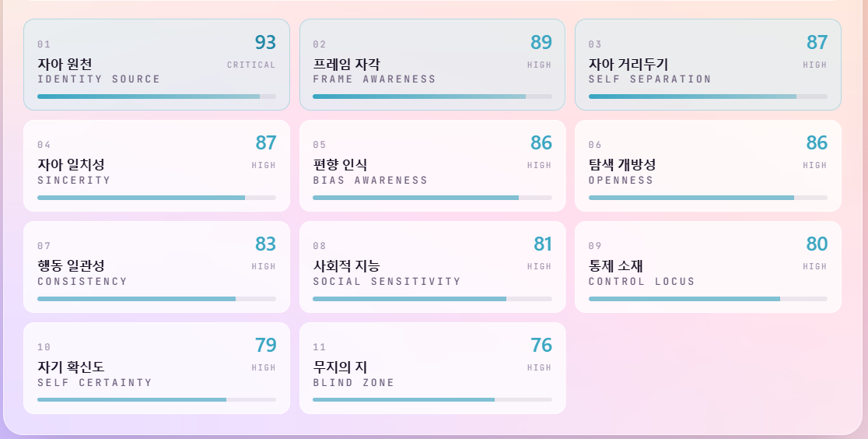Click the score 89 on Frame Awareness
Viewport: 868px width, 439px height.
coord(541,42)
